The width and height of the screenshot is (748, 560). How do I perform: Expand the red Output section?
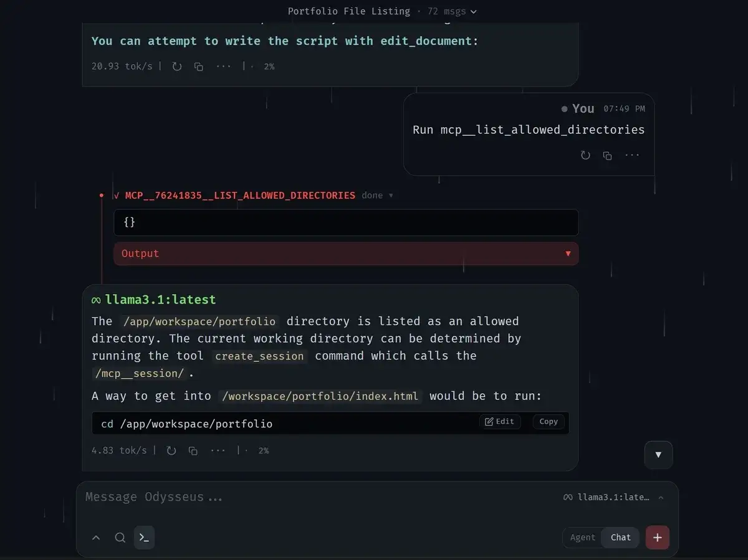[346, 254]
